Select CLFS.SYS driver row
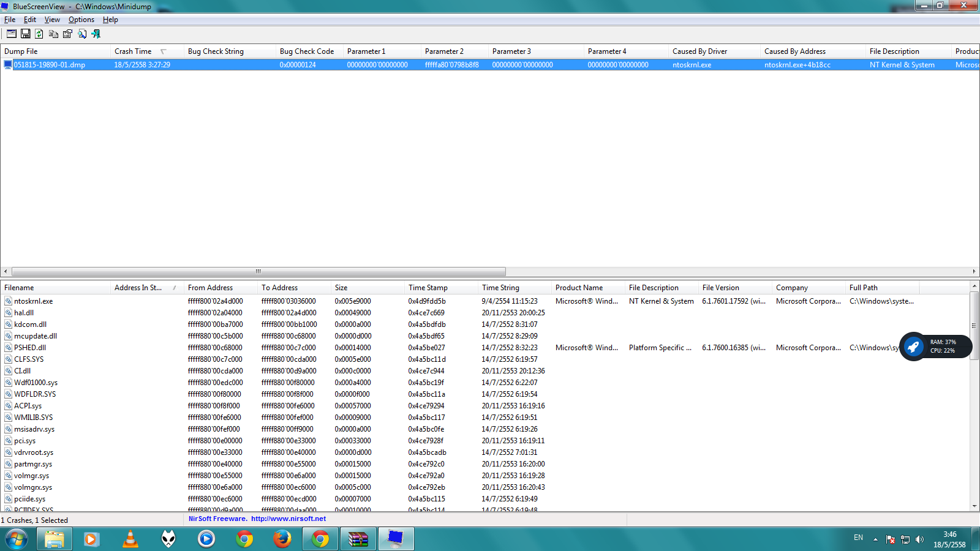This screenshot has width=980, height=551. (x=29, y=359)
